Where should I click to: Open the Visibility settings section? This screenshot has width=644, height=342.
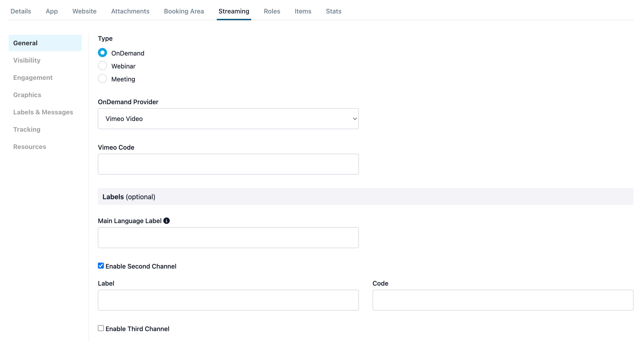point(27,60)
